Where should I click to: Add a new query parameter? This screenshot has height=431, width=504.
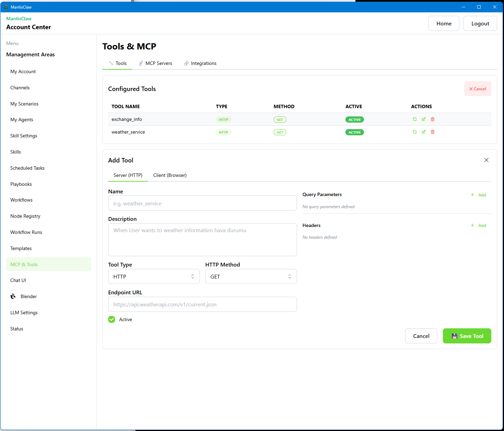click(x=478, y=195)
